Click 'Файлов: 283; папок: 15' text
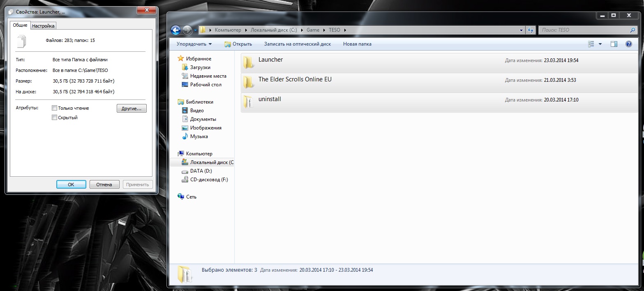644x291 pixels. point(70,40)
